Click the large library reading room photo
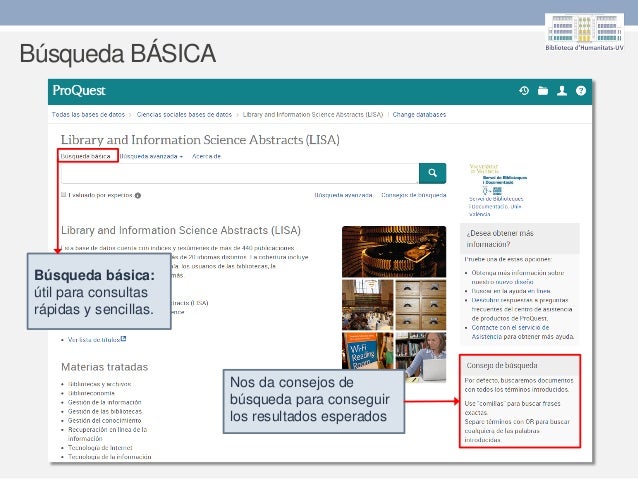Image resolution: width=638 pixels, height=479 pixels. click(367, 304)
